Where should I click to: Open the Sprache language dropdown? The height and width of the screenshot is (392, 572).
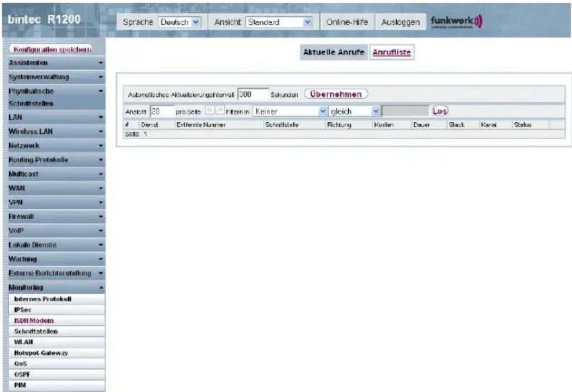(x=180, y=22)
